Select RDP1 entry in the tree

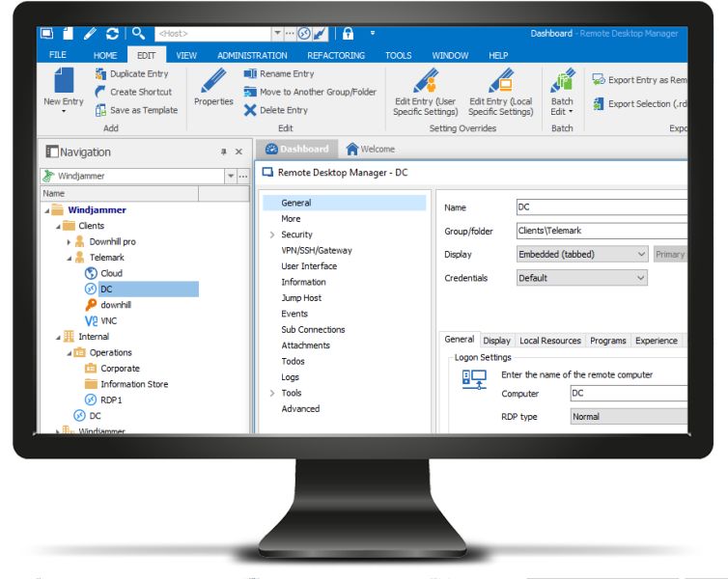111,400
